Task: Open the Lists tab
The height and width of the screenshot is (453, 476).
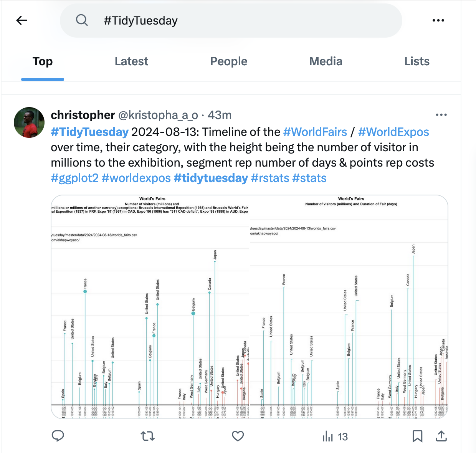Action: point(417,61)
